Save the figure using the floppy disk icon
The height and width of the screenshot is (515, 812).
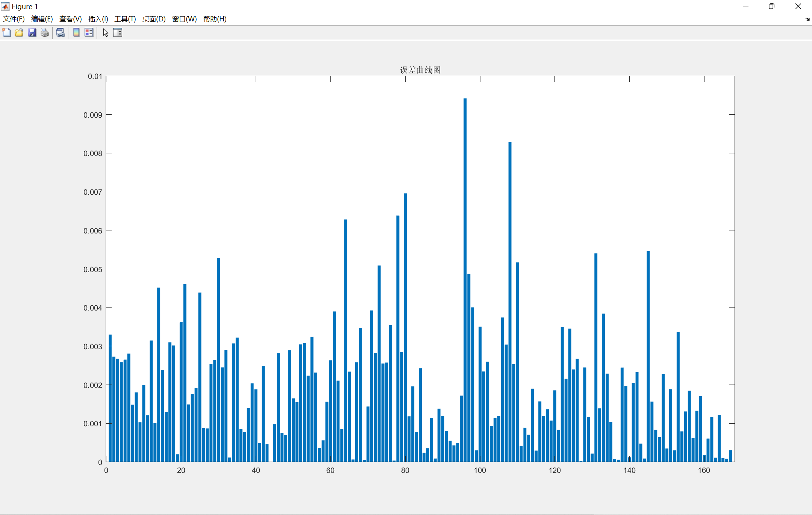coord(32,33)
